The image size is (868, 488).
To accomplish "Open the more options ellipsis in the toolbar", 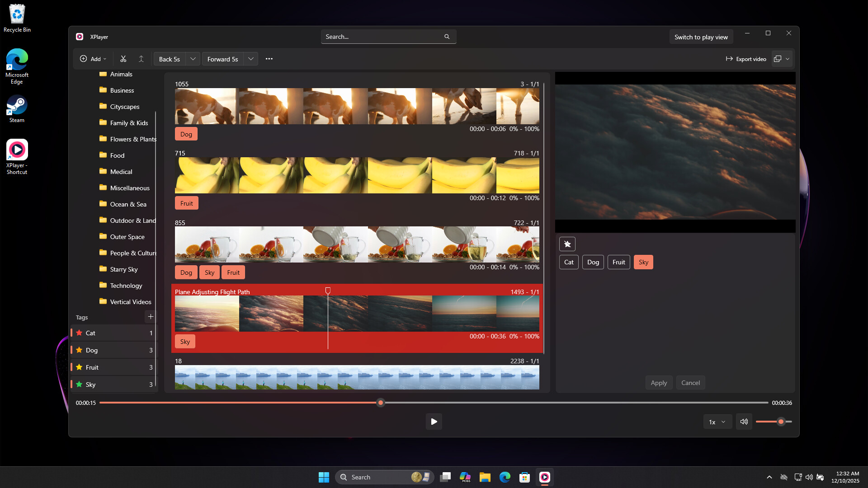I will (269, 59).
